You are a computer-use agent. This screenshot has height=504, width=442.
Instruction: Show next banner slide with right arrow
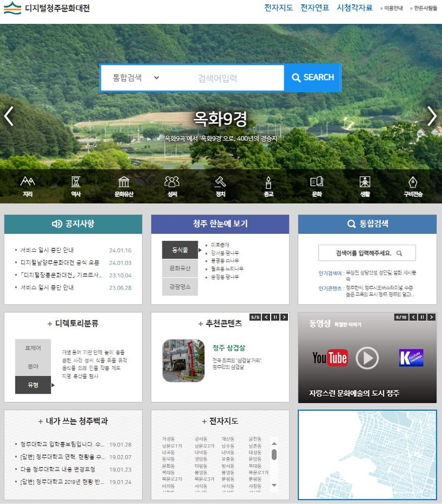coord(431,116)
